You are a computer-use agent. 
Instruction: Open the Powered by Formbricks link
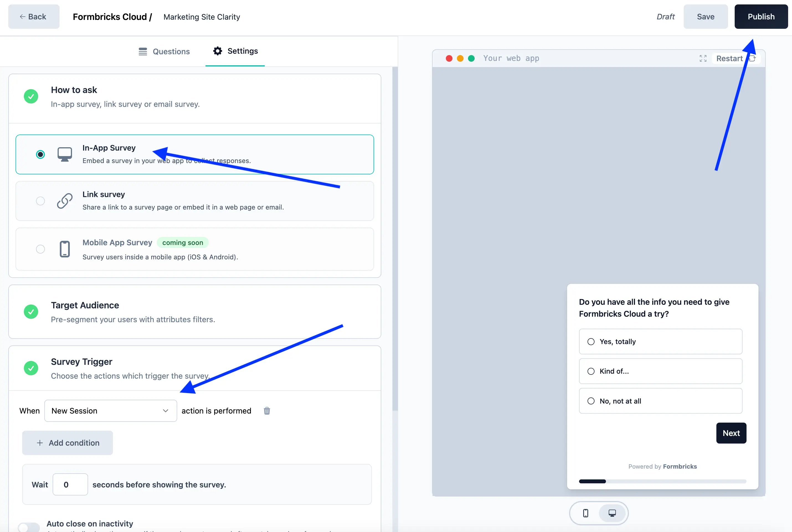pyautogui.click(x=662, y=466)
